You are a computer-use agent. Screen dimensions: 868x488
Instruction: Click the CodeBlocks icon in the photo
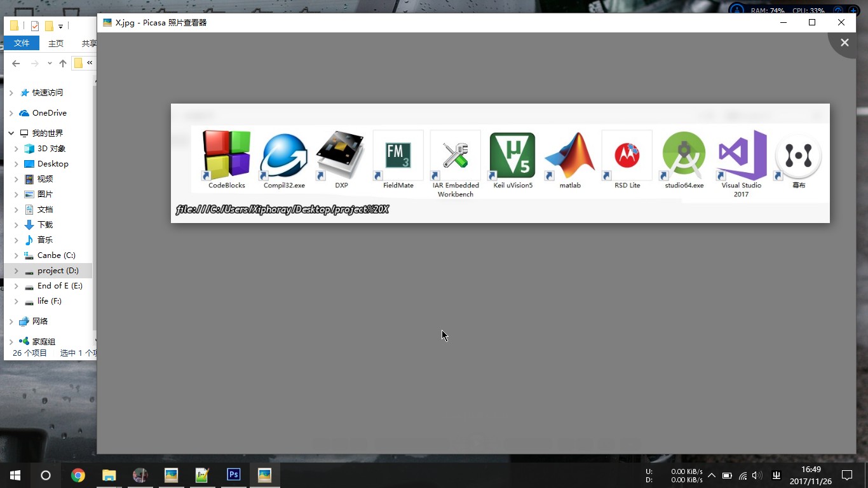tap(227, 155)
